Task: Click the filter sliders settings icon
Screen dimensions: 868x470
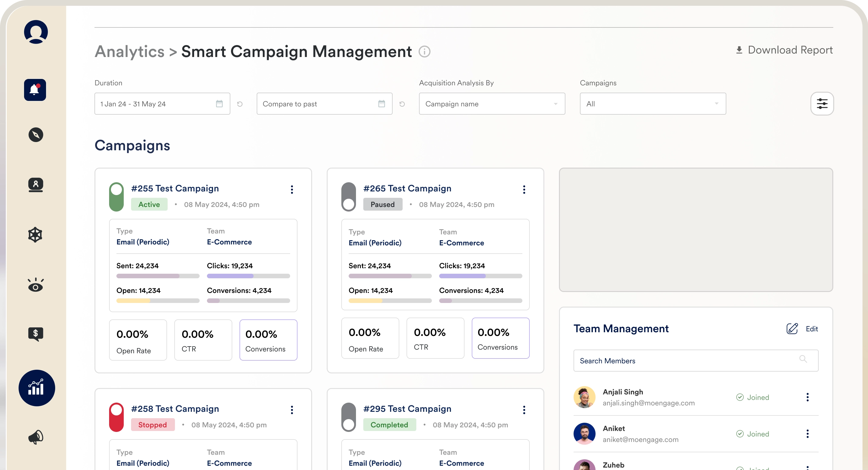Action: point(822,104)
